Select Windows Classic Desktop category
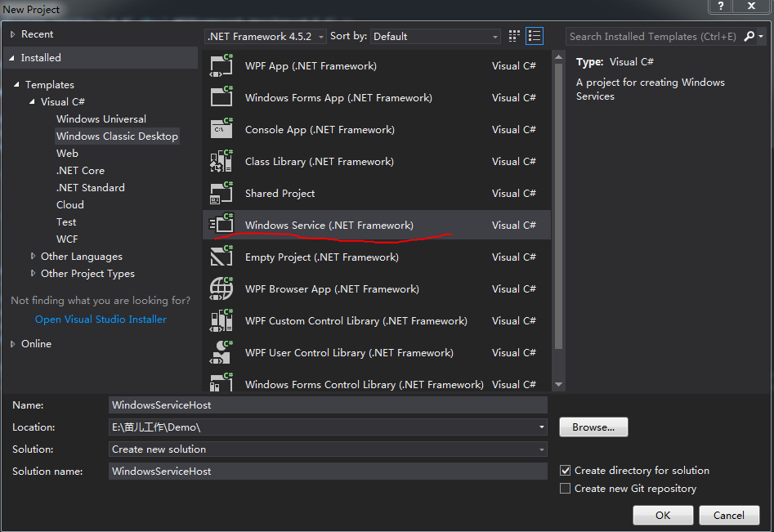 coord(117,136)
